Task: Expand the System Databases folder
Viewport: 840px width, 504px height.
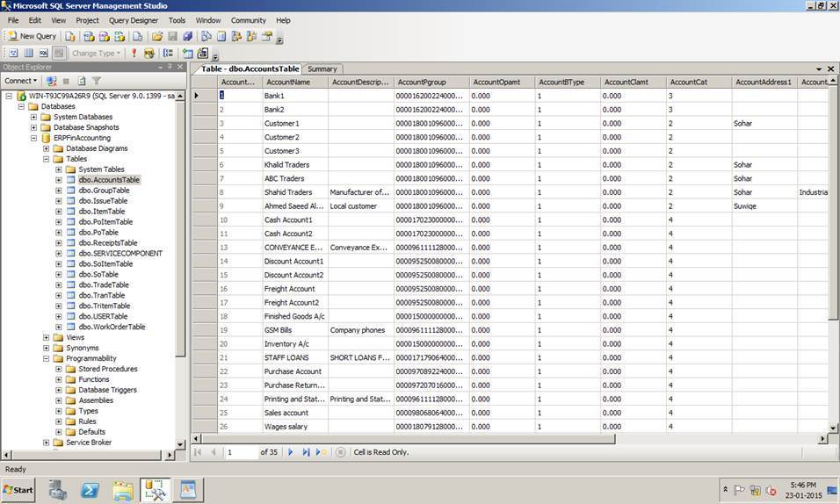Action: (33, 117)
